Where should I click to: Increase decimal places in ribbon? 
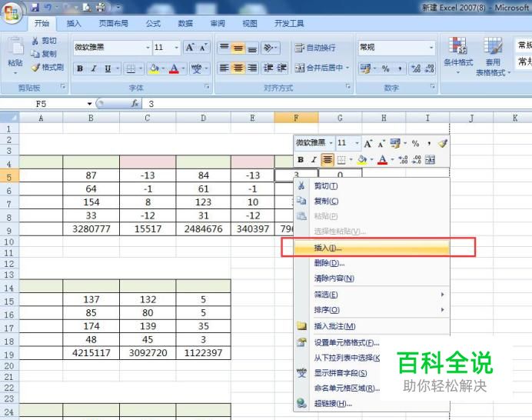tap(416, 68)
